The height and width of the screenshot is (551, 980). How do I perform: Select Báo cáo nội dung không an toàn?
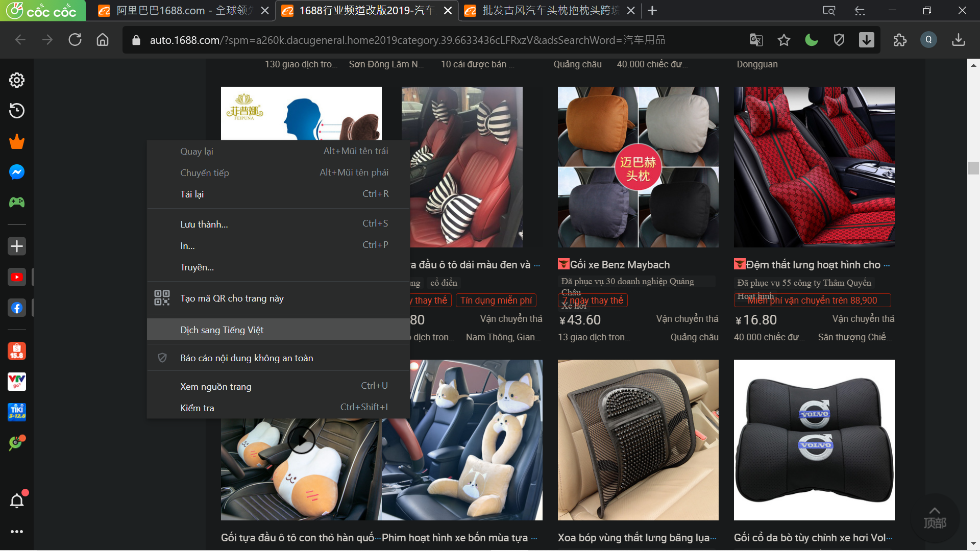coord(278,358)
